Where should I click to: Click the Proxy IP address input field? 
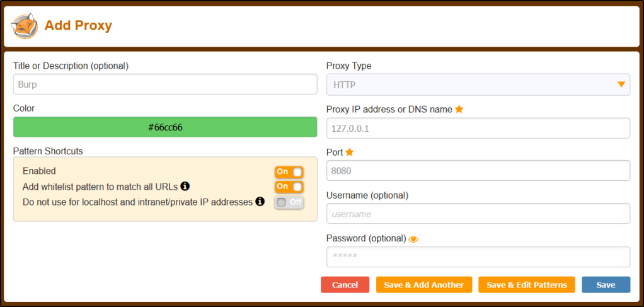tap(478, 128)
